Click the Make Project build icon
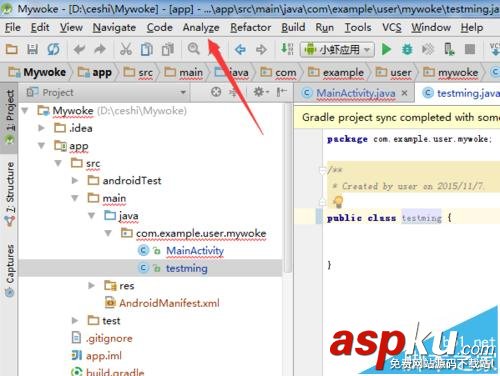This screenshot has height=376, width=500. pyautogui.click(x=287, y=49)
